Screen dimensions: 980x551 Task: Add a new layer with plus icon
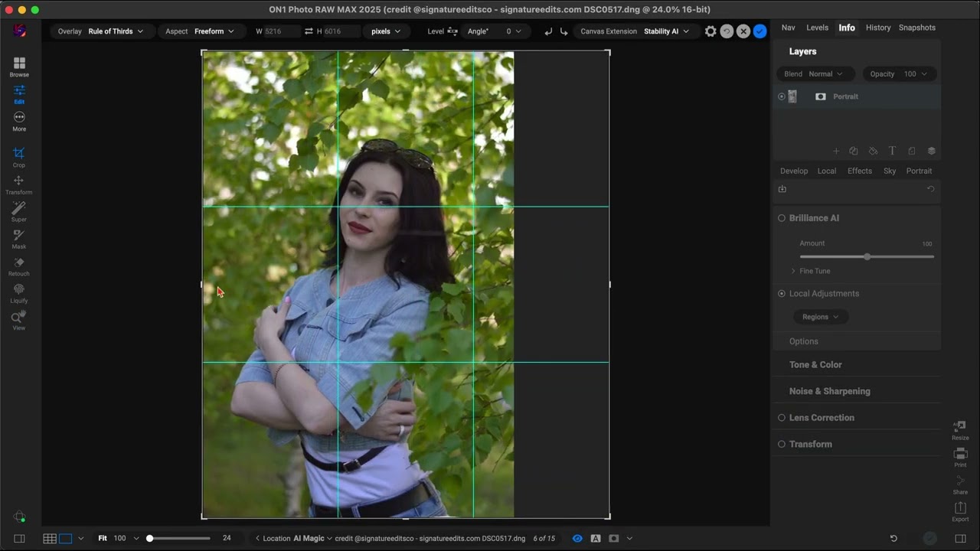tap(836, 151)
